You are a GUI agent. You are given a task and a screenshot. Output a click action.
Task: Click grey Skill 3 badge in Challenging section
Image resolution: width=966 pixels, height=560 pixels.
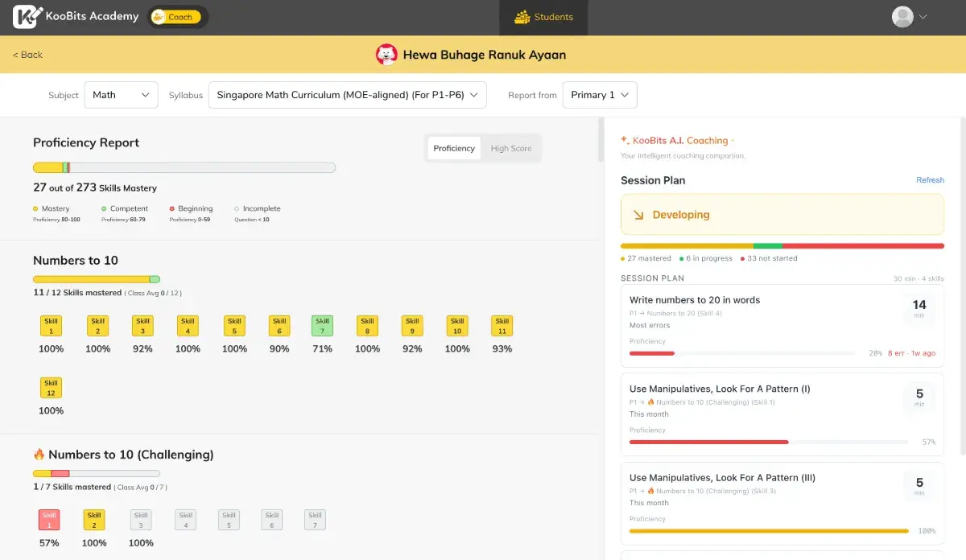tap(141, 520)
